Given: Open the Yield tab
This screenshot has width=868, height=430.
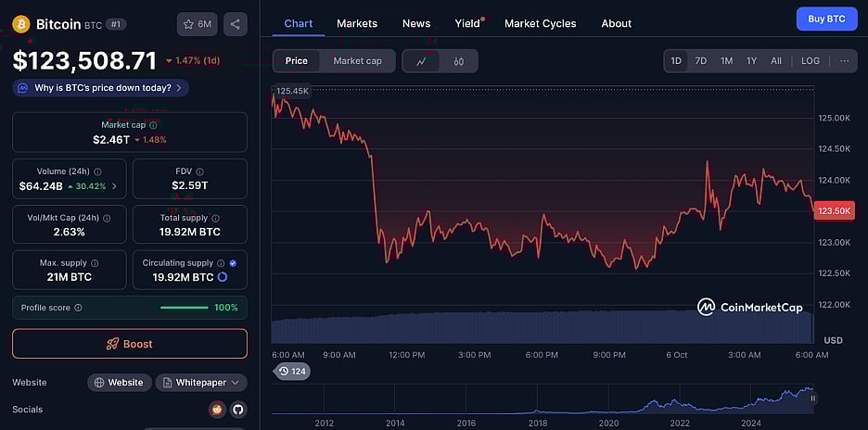Looking at the screenshot, I should coord(467,23).
